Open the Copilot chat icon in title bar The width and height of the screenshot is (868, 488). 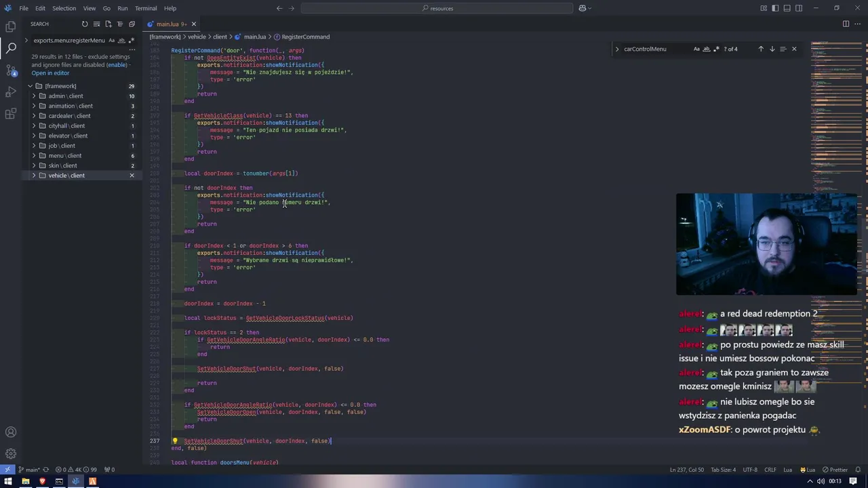(583, 8)
